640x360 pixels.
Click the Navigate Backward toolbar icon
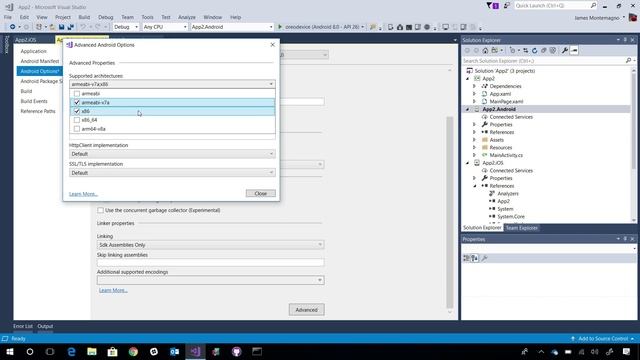coord(13,27)
